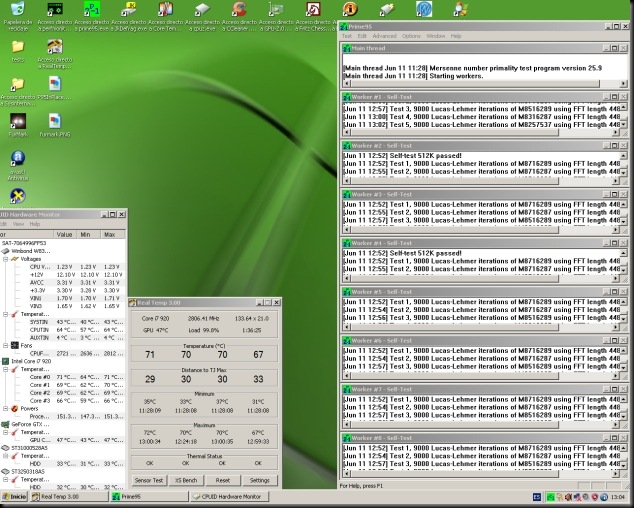Collapse the ST3250318AS Temperatures node
634x508 pixels.
point(6,480)
